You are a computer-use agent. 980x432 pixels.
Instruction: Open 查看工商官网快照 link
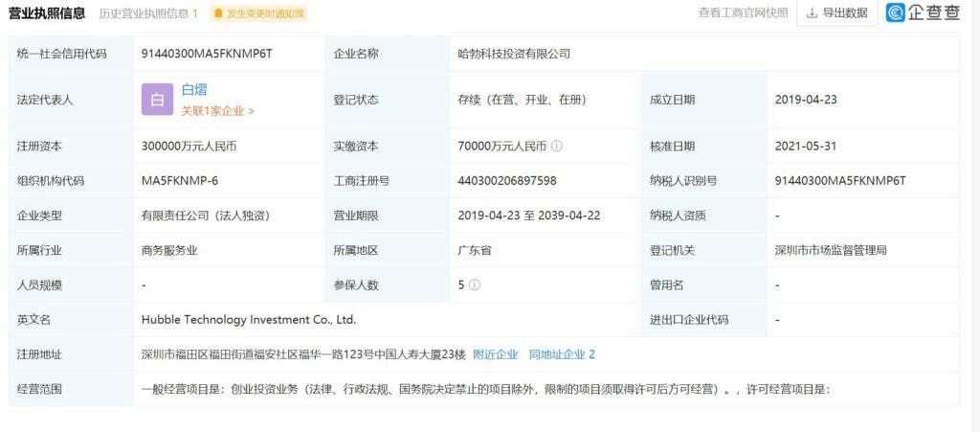(x=743, y=13)
